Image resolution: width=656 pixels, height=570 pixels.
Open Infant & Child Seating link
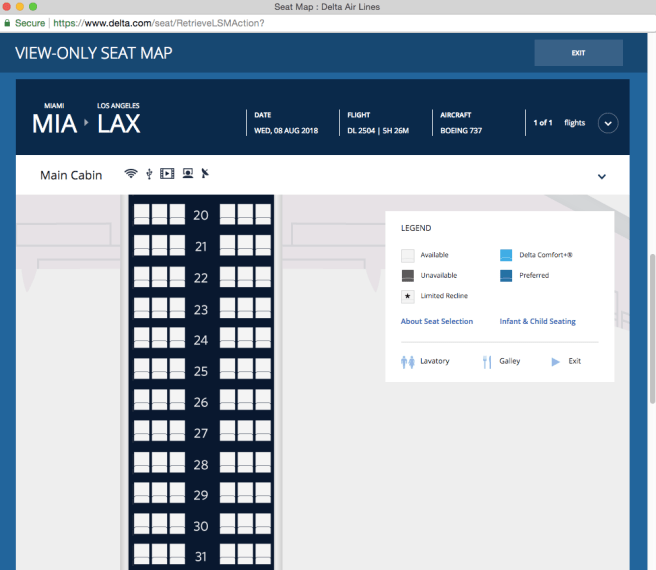537,322
